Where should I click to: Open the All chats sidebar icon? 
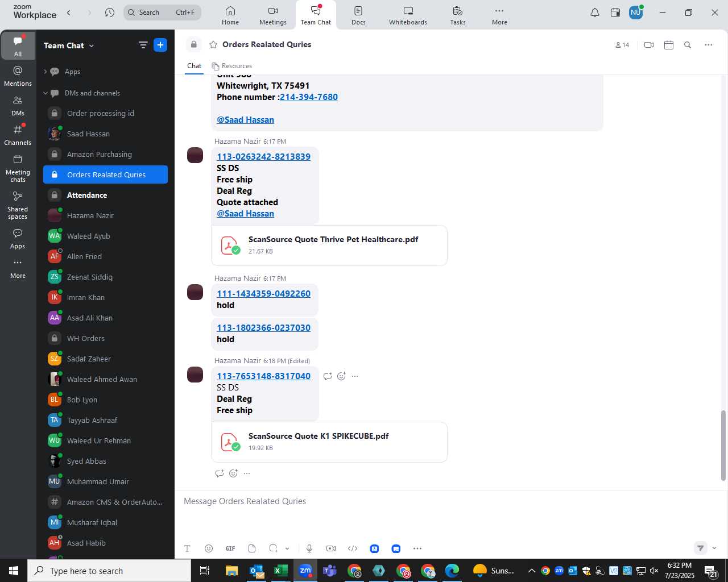[x=18, y=45]
